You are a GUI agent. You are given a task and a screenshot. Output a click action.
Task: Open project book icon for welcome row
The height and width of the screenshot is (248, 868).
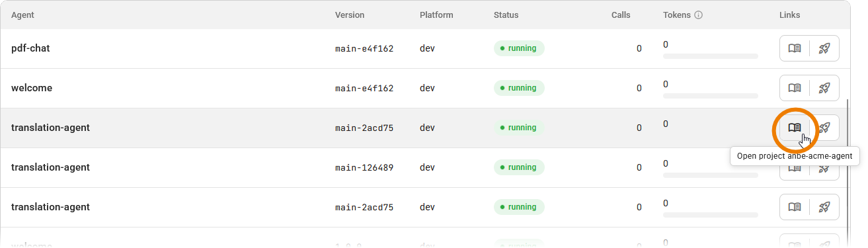(x=795, y=88)
